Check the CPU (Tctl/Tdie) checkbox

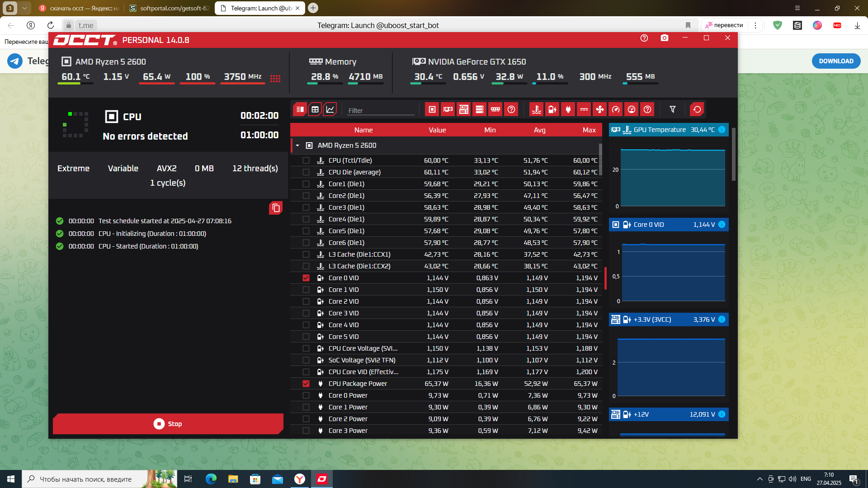click(306, 160)
